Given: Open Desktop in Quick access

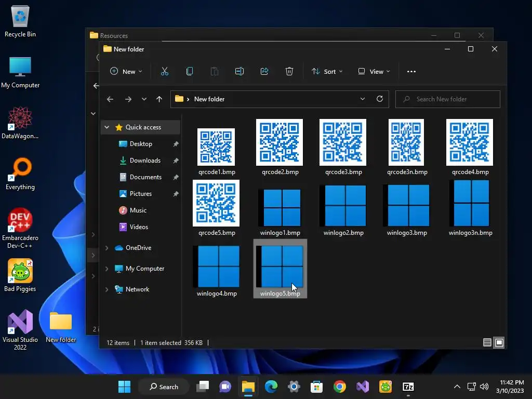Looking at the screenshot, I should coord(140,144).
